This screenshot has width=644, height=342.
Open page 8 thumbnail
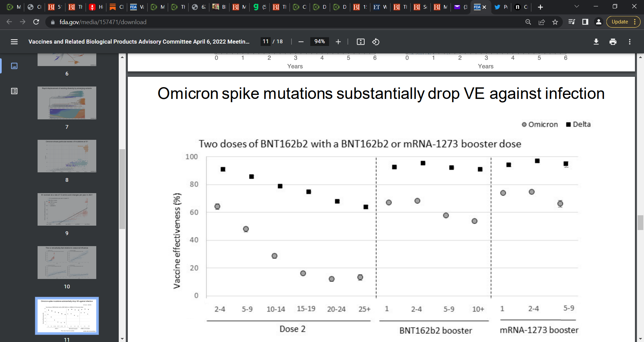67,156
